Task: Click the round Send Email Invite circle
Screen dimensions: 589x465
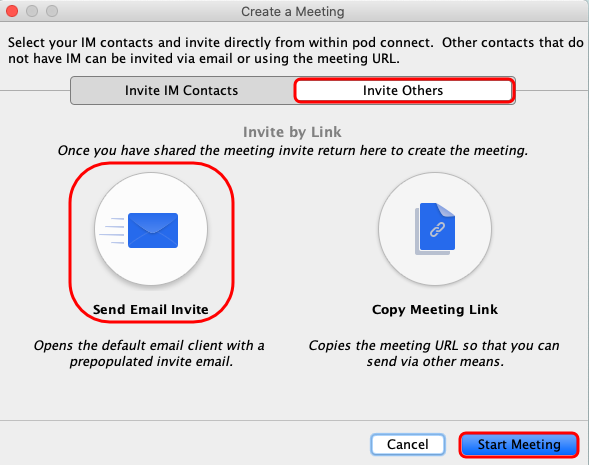Action: (x=151, y=229)
